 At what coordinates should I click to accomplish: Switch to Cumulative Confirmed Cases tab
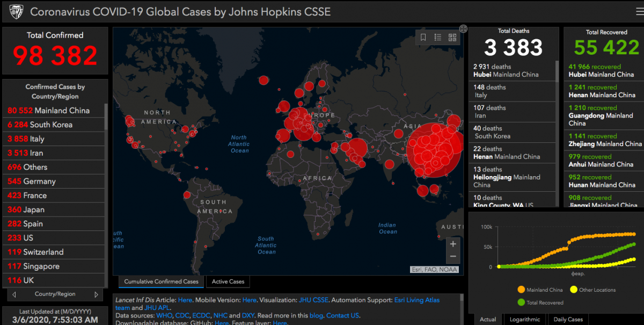tap(161, 281)
